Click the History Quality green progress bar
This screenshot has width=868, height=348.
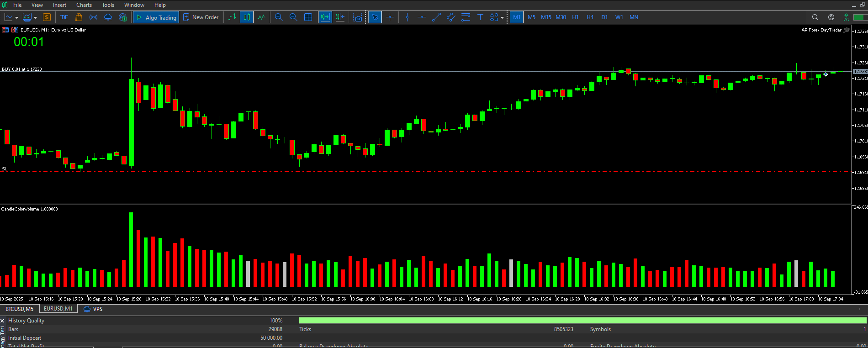pyautogui.click(x=582, y=321)
